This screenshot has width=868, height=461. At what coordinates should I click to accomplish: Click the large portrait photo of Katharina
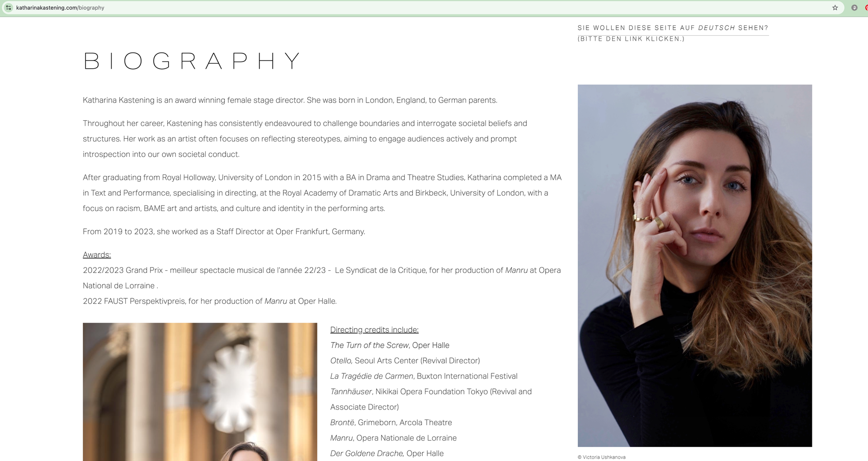pos(695,266)
